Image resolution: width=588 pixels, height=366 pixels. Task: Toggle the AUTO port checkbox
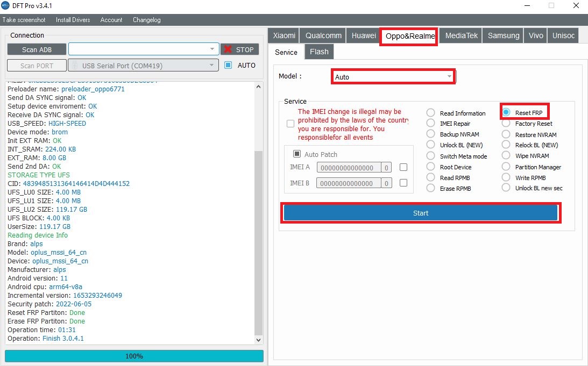(x=228, y=65)
